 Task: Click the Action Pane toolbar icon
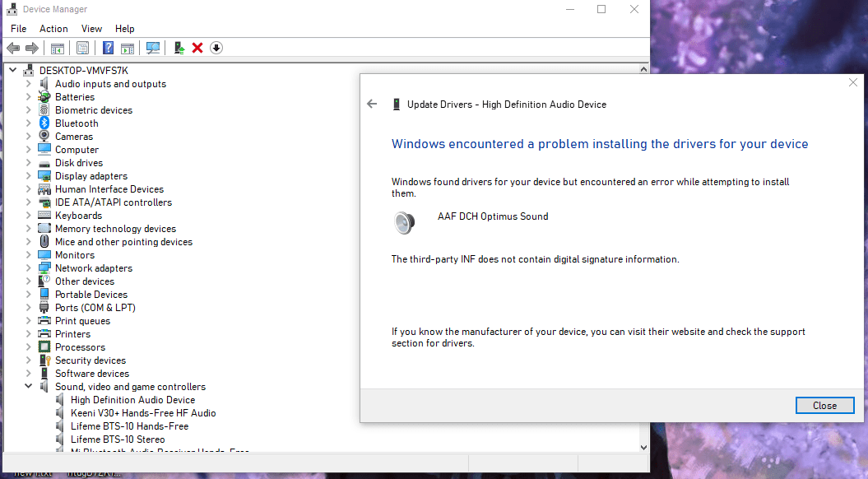pos(128,49)
